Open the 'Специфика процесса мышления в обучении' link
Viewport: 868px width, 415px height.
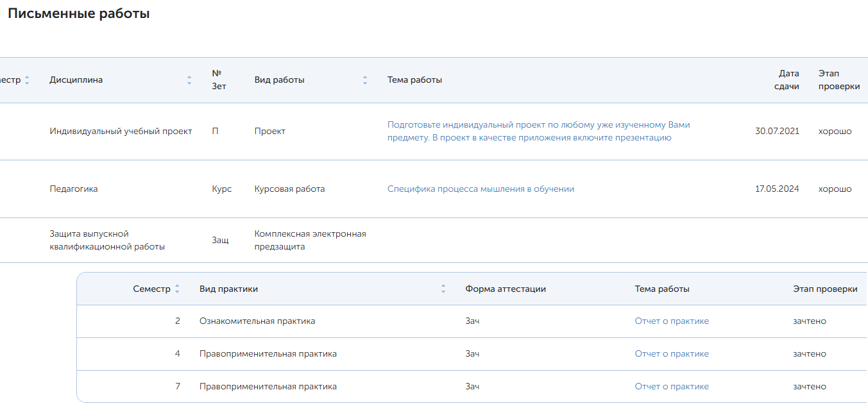[481, 189]
